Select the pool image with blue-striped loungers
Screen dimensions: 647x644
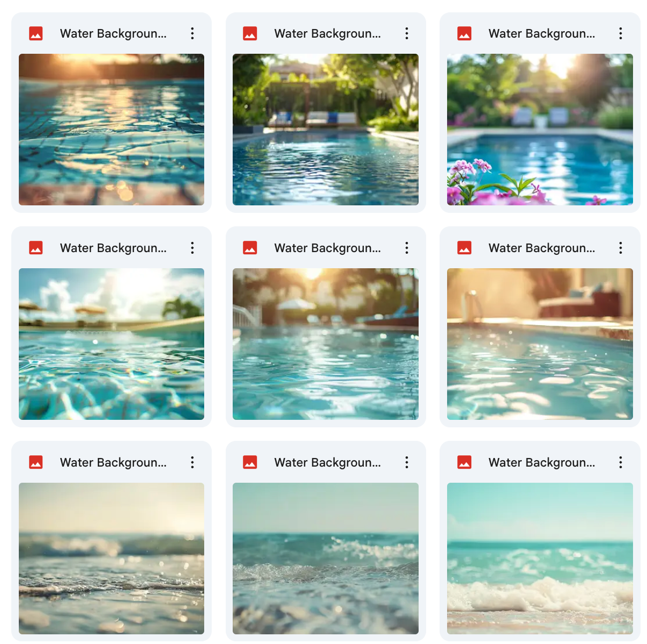(x=326, y=130)
